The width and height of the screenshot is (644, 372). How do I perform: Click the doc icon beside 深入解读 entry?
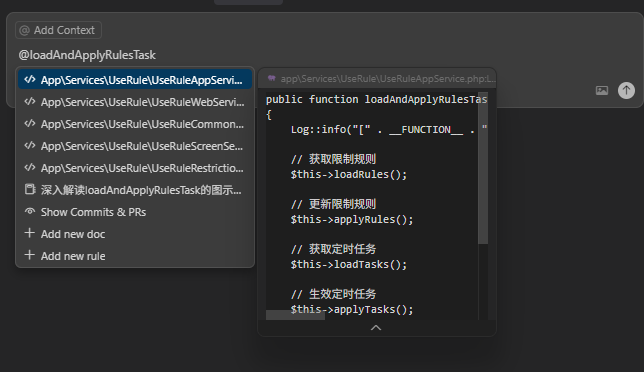[30, 189]
